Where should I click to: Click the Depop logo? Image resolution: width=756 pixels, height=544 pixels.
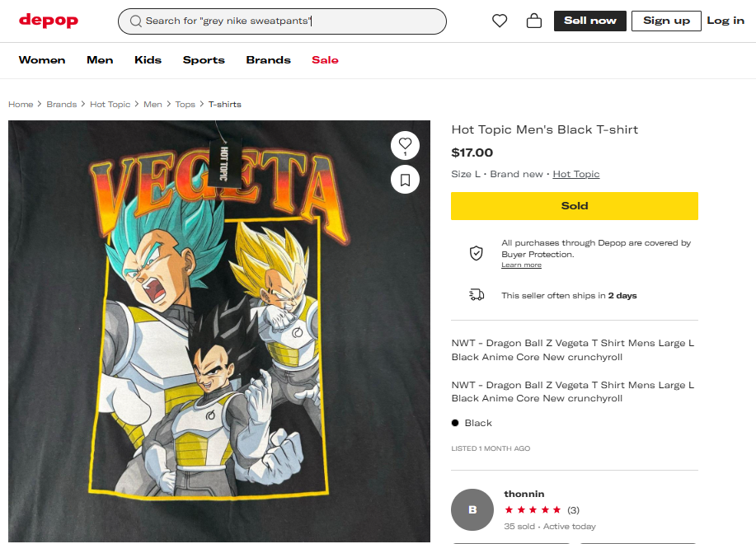point(49,21)
